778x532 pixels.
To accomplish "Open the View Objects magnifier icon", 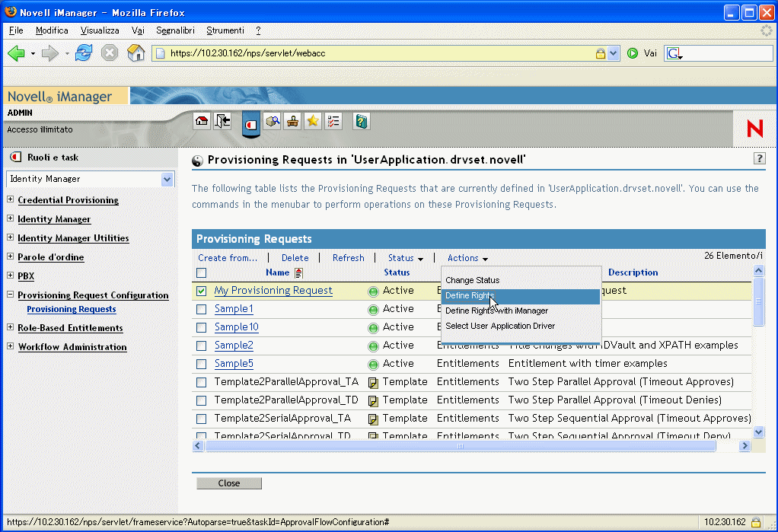I will 272,122.
